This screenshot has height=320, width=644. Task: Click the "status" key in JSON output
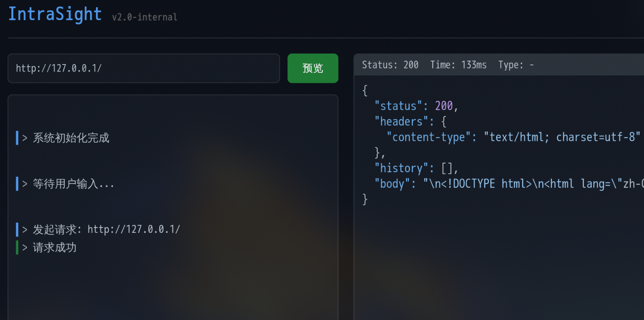point(398,106)
